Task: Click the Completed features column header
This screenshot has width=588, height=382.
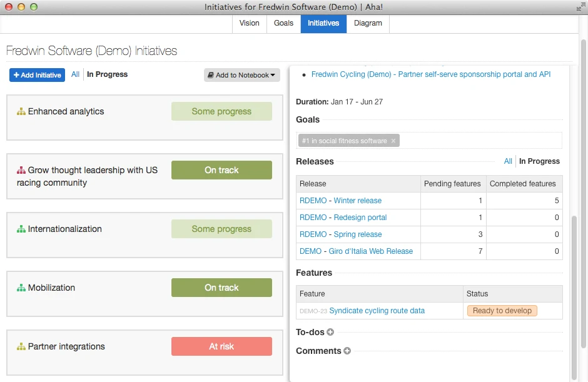Action: click(x=523, y=184)
